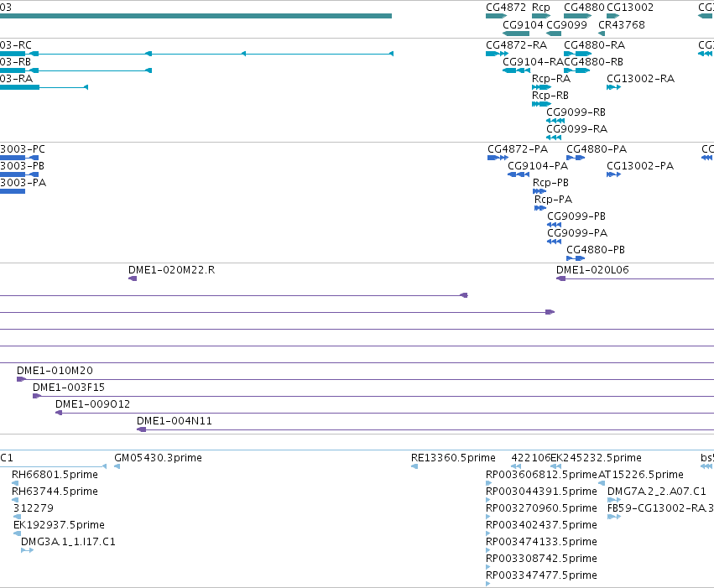
Task: Click protein CG9104-PA
Action: coord(519,174)
